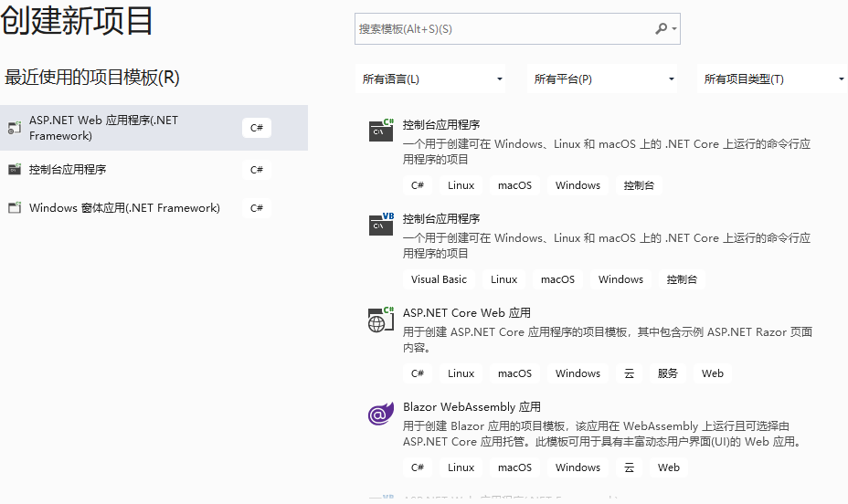Click Linux tag under C# console template
This screenshot has width=848, height=504.
461,185
